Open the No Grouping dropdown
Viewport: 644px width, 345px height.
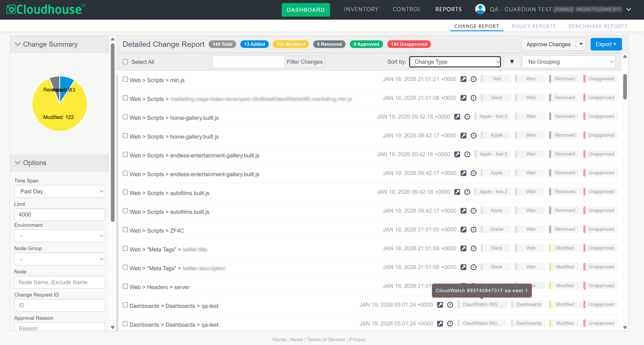(569, 62)
